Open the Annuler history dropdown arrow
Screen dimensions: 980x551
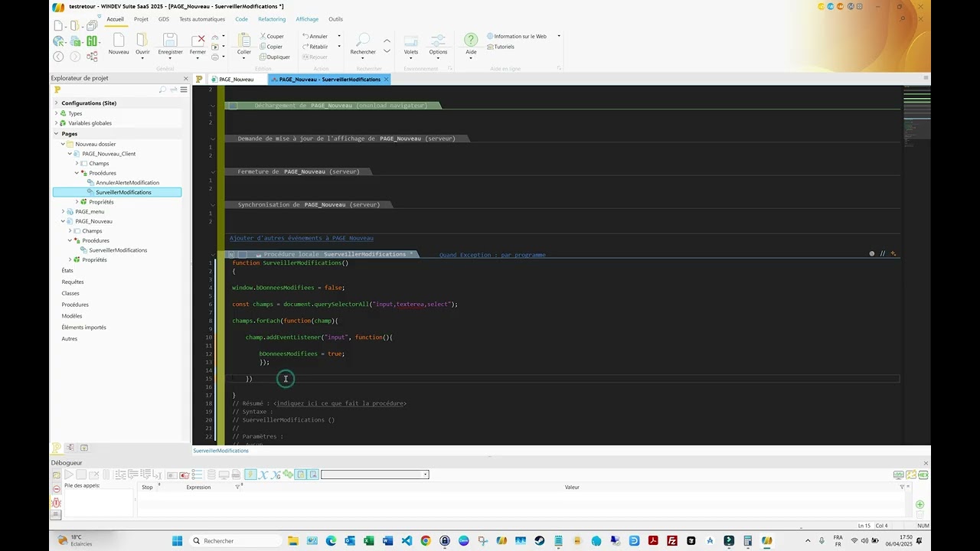click(339, 36)
